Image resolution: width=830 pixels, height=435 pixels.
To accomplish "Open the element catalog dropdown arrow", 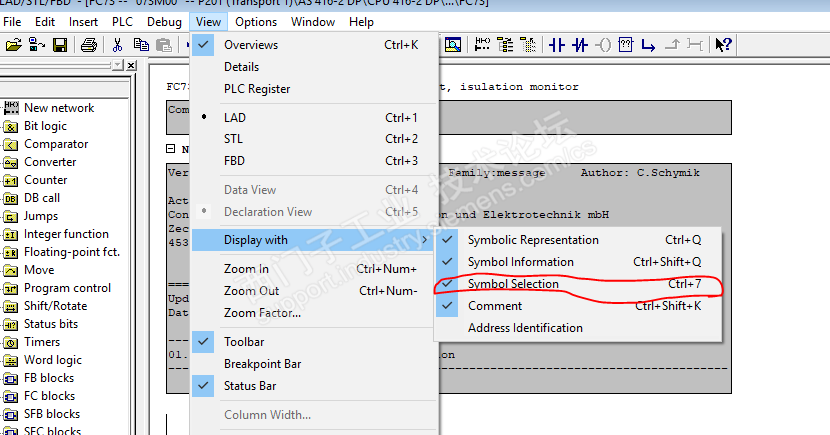I will tap(116, 65).
